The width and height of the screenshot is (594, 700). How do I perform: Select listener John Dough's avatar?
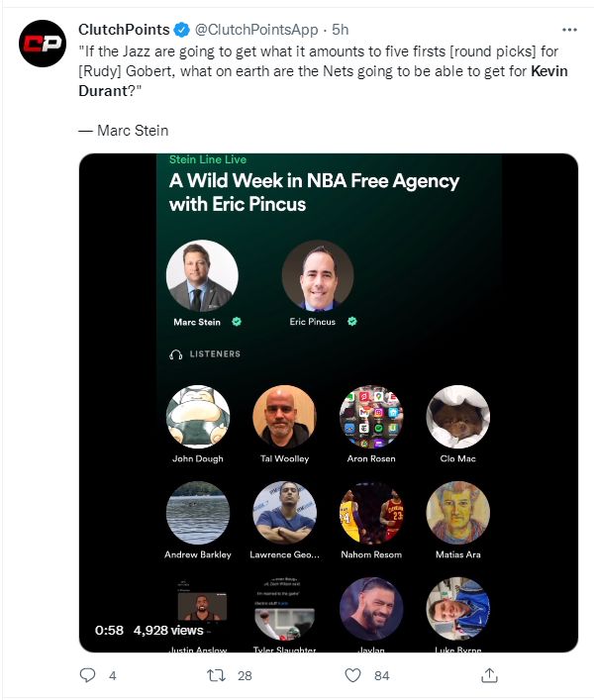(x=198, y=417)
